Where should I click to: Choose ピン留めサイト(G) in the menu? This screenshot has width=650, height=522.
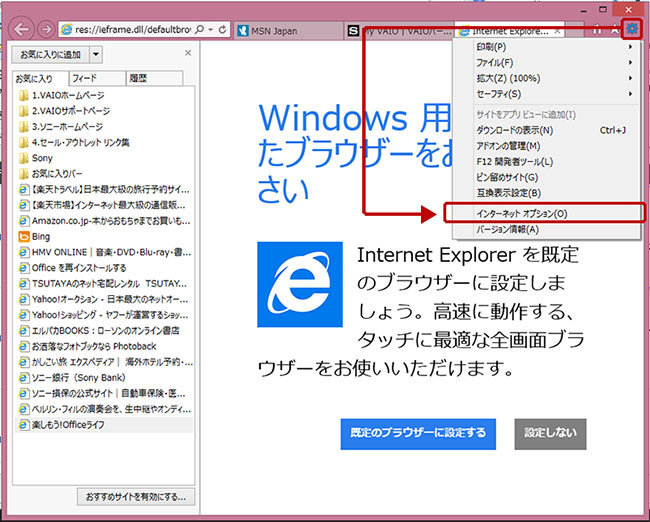click(x=546, y=177)
